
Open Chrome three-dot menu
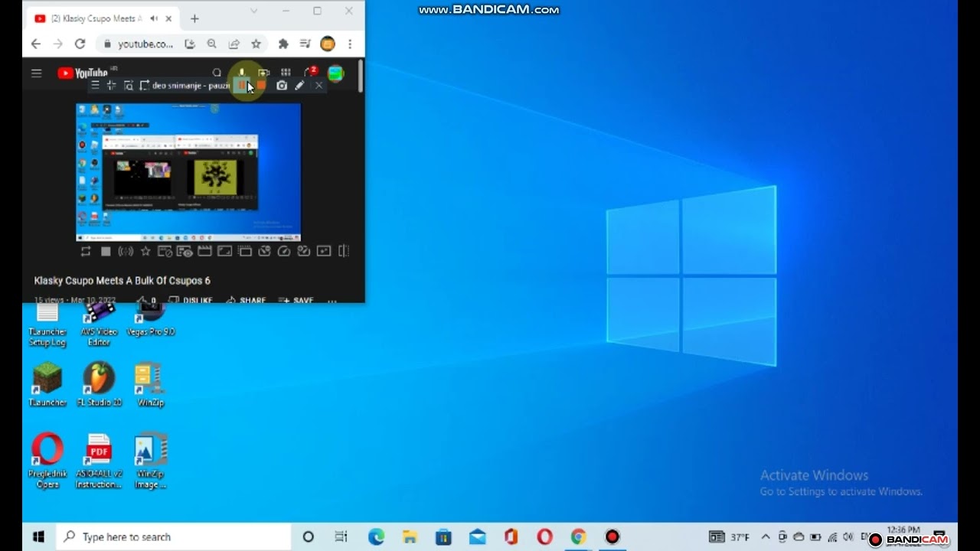tap(350, 44)
